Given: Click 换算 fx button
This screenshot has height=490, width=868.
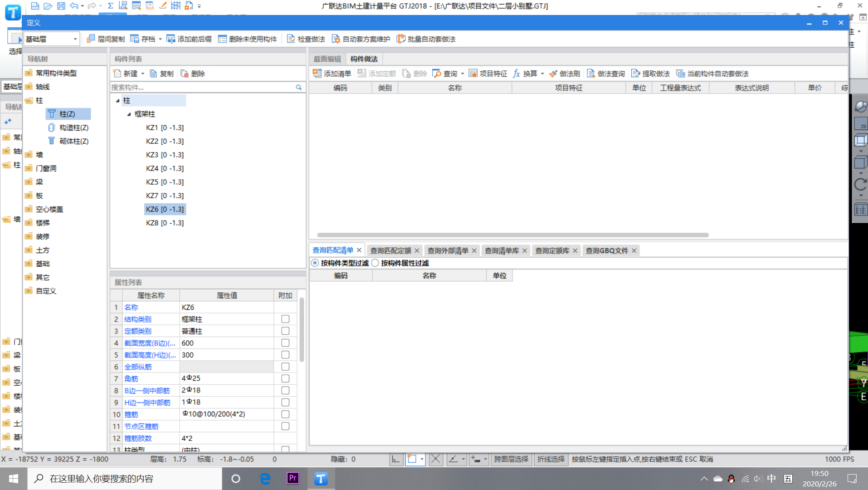Looking at the screenshot, I should click(x=525, y=73).
